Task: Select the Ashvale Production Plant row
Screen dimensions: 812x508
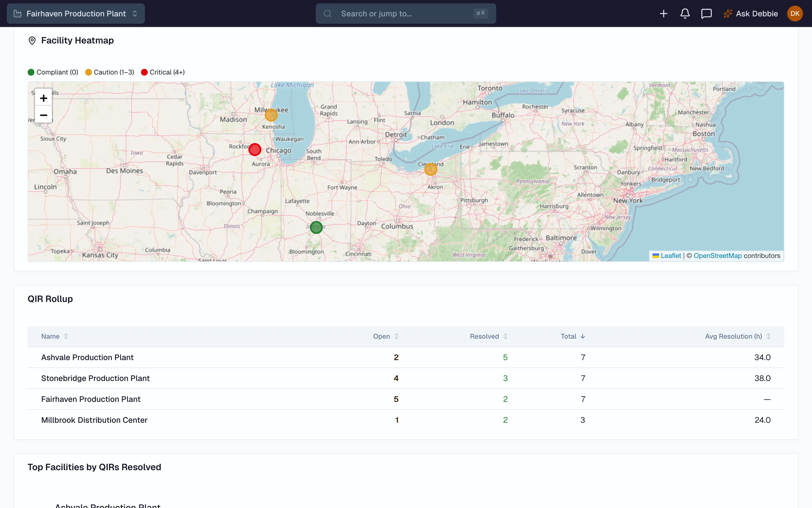Action: [406, 357]
